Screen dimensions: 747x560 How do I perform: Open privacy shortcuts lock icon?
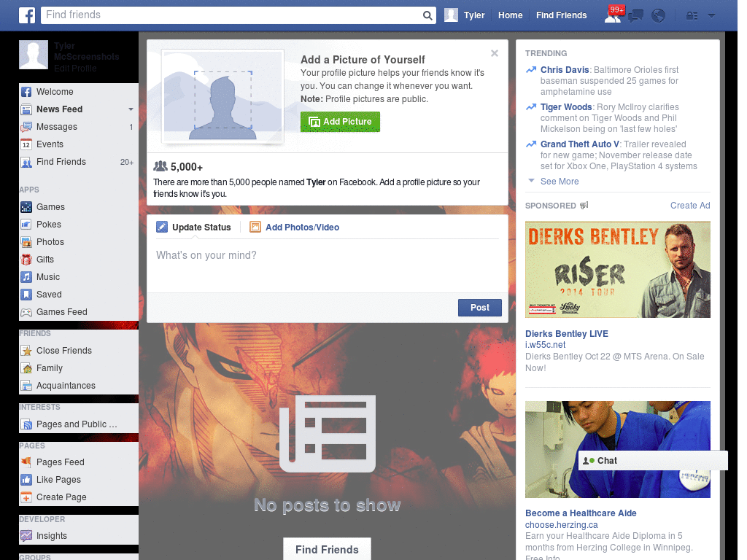(x=692, y=16)
